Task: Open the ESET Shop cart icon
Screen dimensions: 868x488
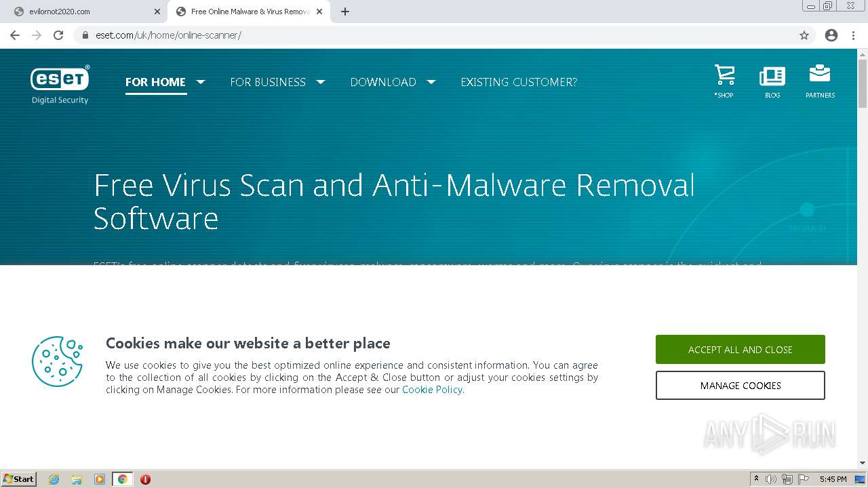Action: point(724,75)
